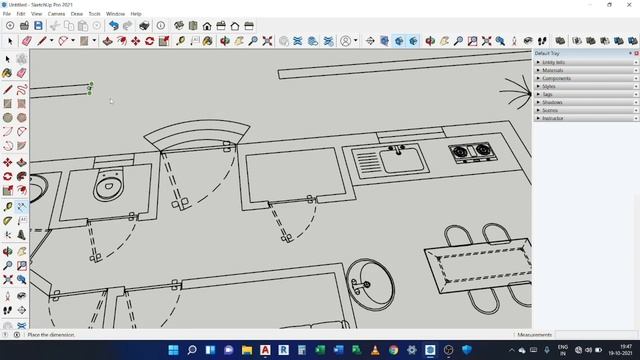Open the File menu

coord(7,14)
